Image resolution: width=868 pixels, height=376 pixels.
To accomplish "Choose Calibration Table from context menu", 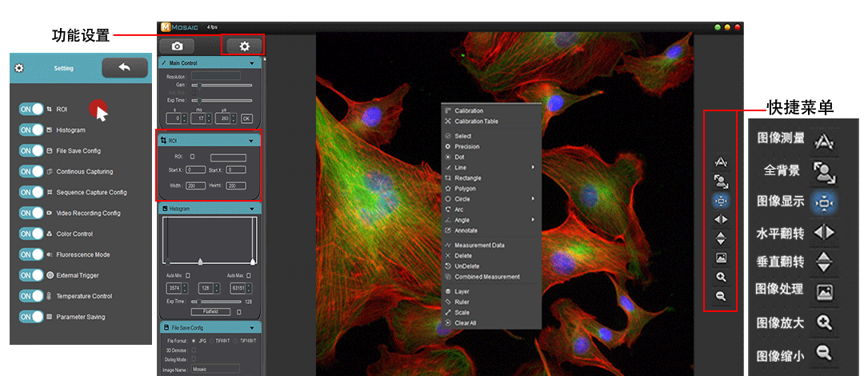I will 476,122.
